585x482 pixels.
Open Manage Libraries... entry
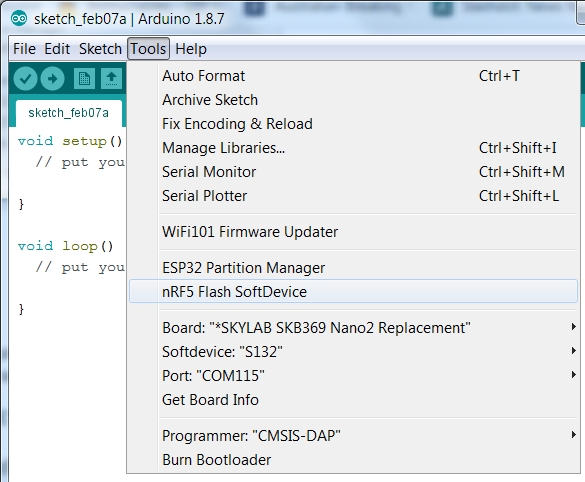(x=353, y=148)
